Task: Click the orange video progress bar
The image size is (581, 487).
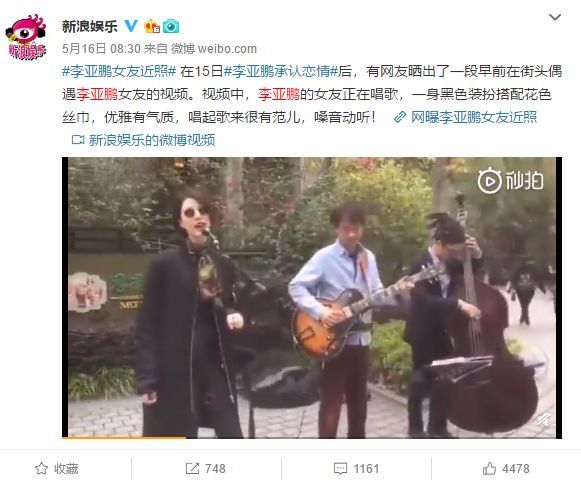Action: 124,437
